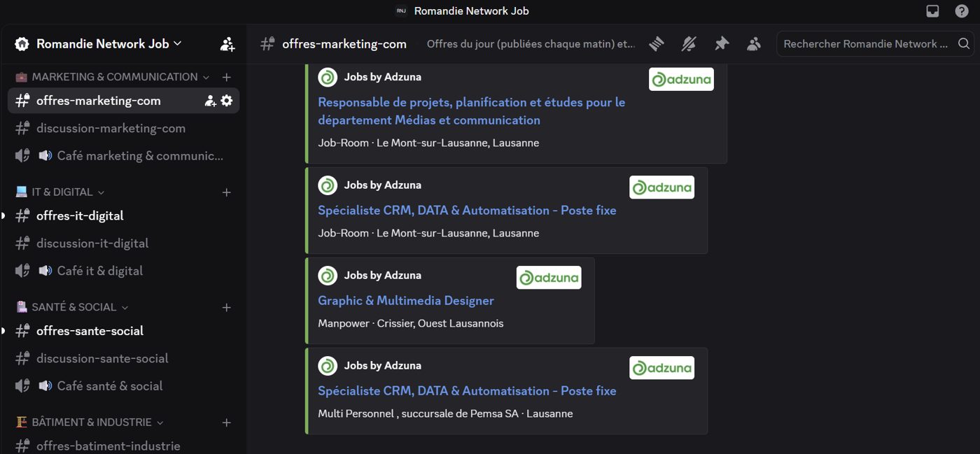Click the search magnifier icon
Viewport: 980px width, 454px height.
point(963,43)
